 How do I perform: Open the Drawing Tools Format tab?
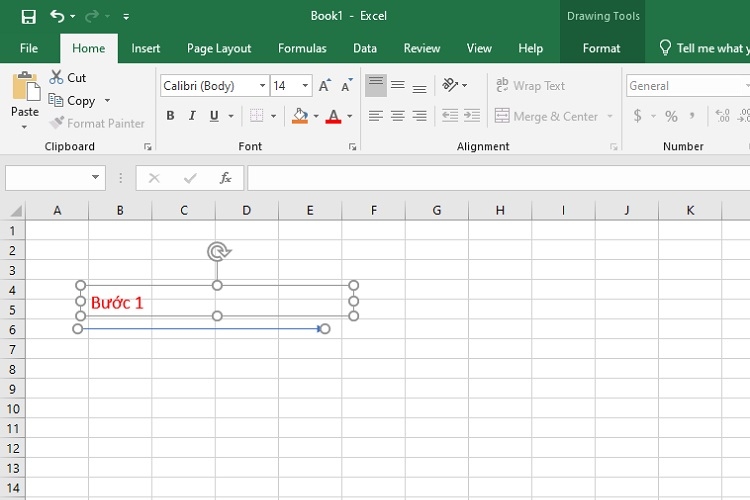click(601, 48)
